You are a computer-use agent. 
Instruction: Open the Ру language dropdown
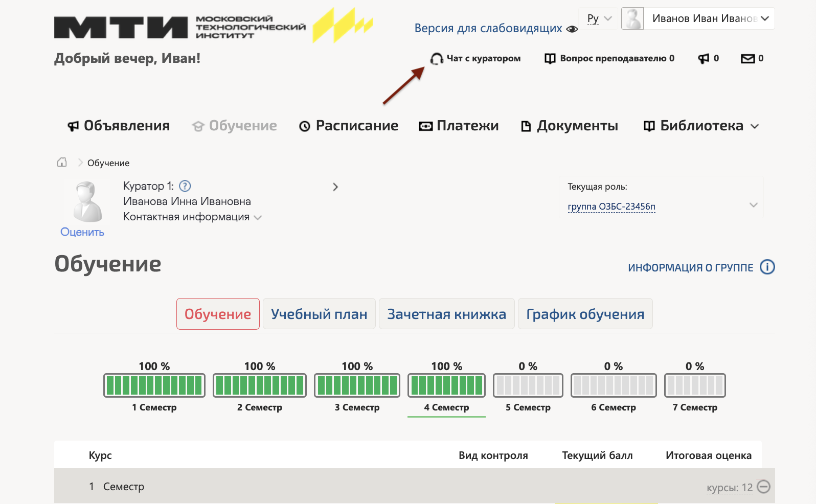(x=599, y=18)
